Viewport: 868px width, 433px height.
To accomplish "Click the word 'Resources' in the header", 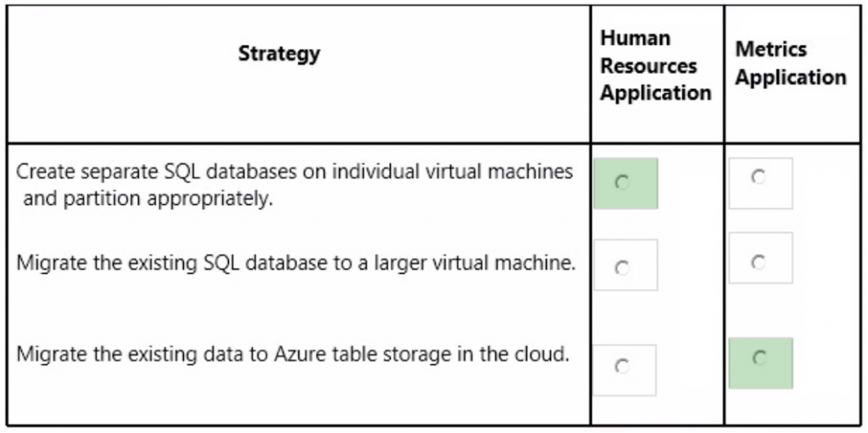I will (648, 66).
